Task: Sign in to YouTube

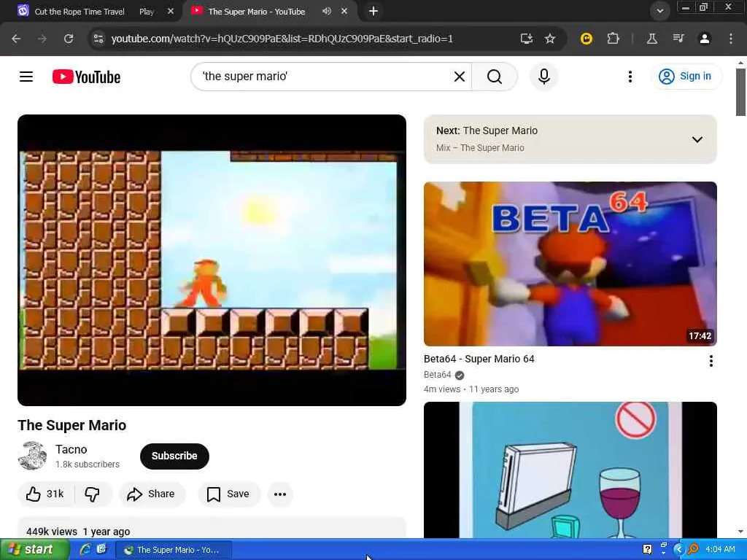Action: [686, 76]
